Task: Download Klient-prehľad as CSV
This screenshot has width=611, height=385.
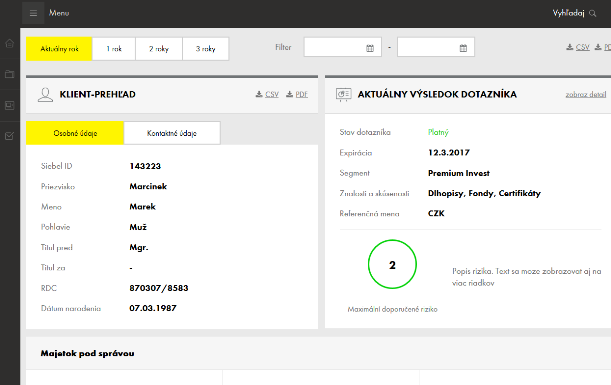Action: point(267,94)
